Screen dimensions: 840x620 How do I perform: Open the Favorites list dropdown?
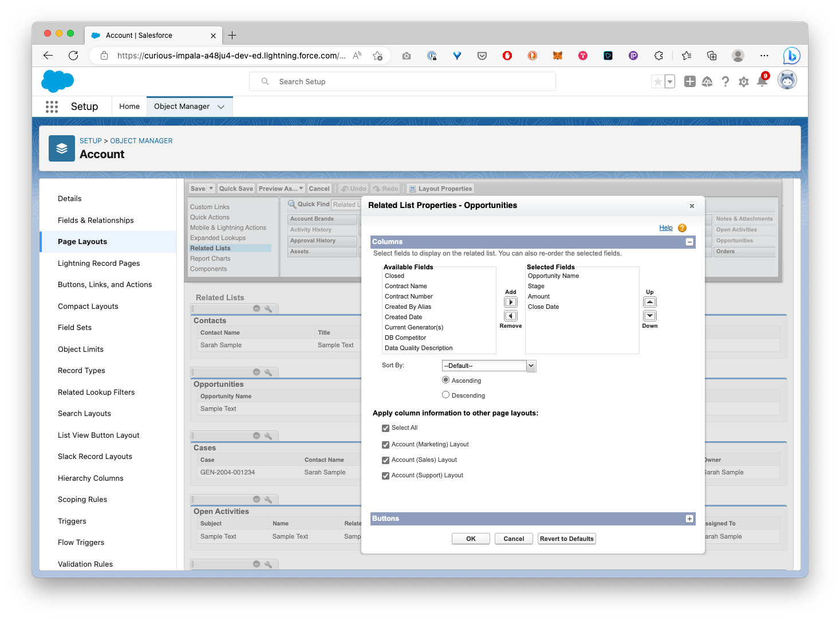coord(670,82)
